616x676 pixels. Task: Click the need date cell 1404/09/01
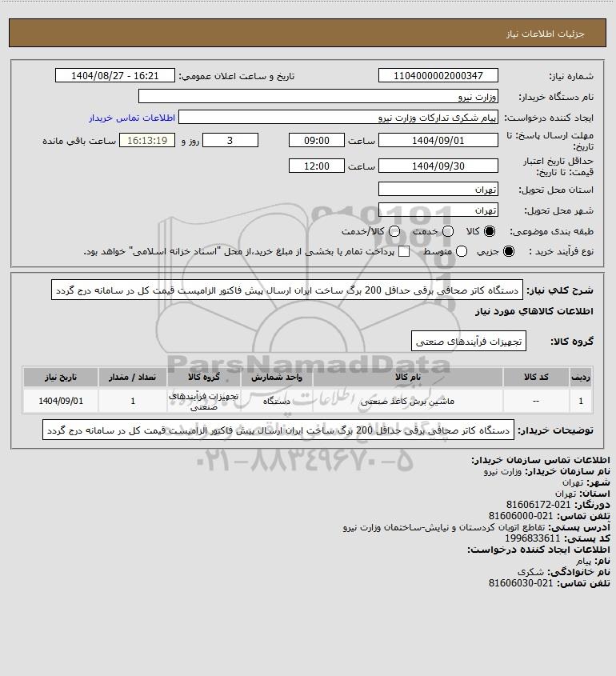pos(61,402)
